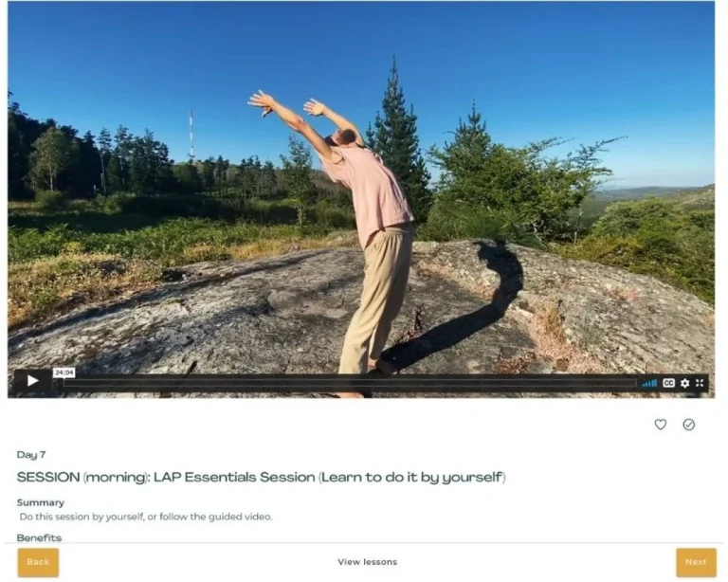The width and height of the screenshot is (728, 582).
Task: Select the Day 7 label
Action: (31, 455)
